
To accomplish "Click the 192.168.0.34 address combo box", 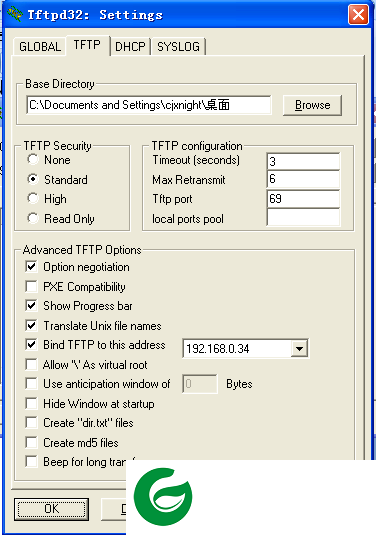I will 246,348.
